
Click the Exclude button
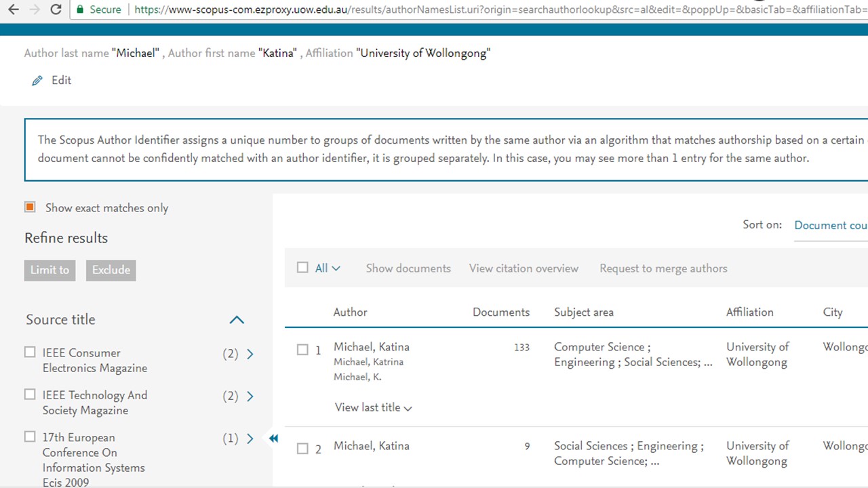point(111,270)
